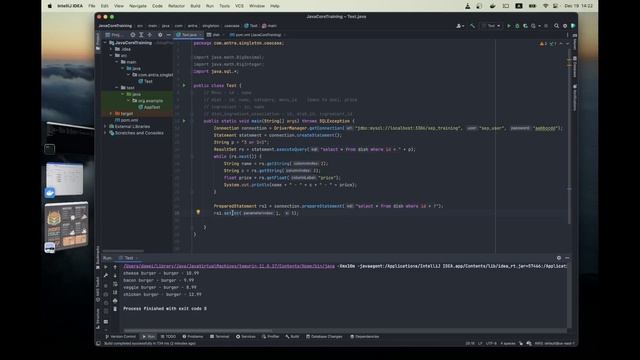
Task: Open the Test run configuration dropdown
Action: pos(491,26)
